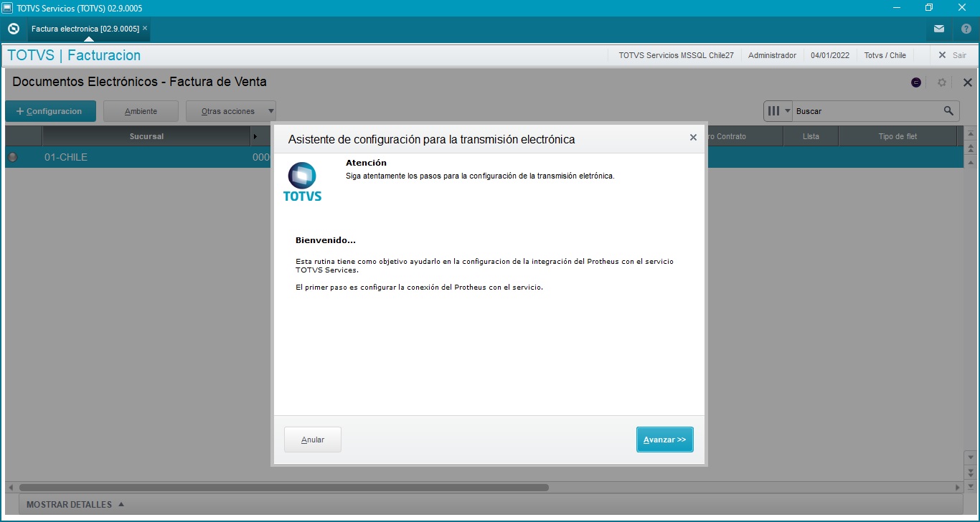This screenshot has width=980, height=522.
Task: Click the Tipo de flet column header
Action: coord(897,136)
